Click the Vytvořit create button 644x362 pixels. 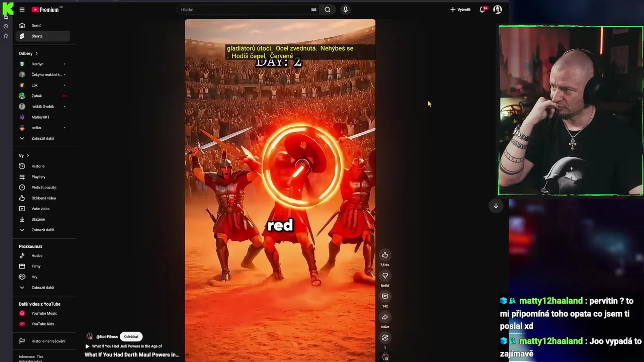tap(460, 10)
